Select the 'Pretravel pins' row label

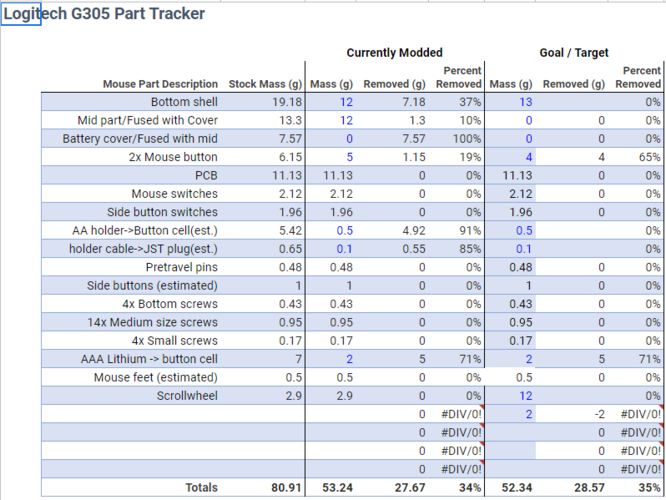point(181,267)
